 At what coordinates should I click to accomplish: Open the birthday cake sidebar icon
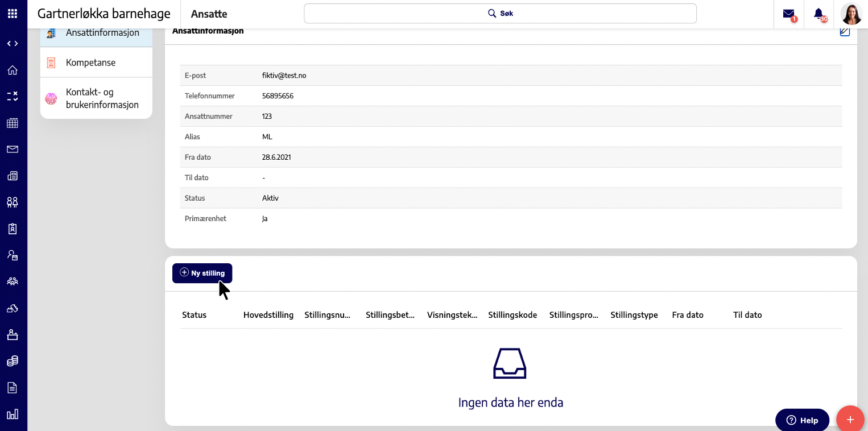click(13, 334)
